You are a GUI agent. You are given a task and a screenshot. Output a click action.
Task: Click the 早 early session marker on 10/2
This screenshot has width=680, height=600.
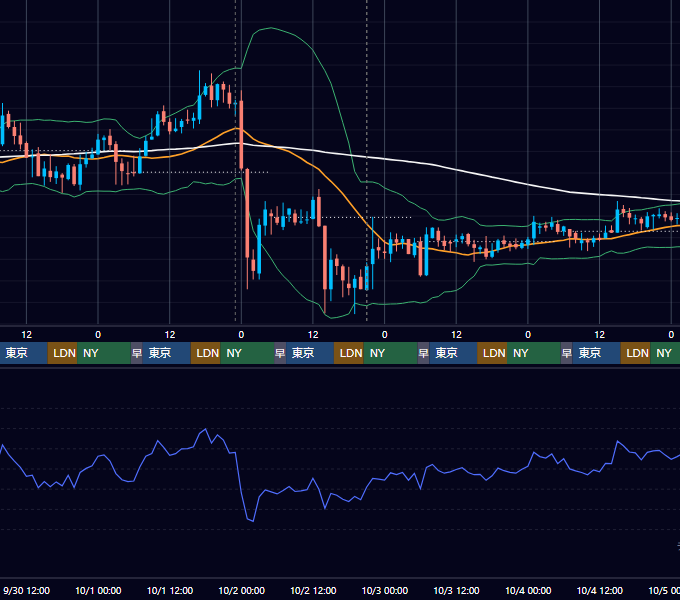click(x=280, y=353)
